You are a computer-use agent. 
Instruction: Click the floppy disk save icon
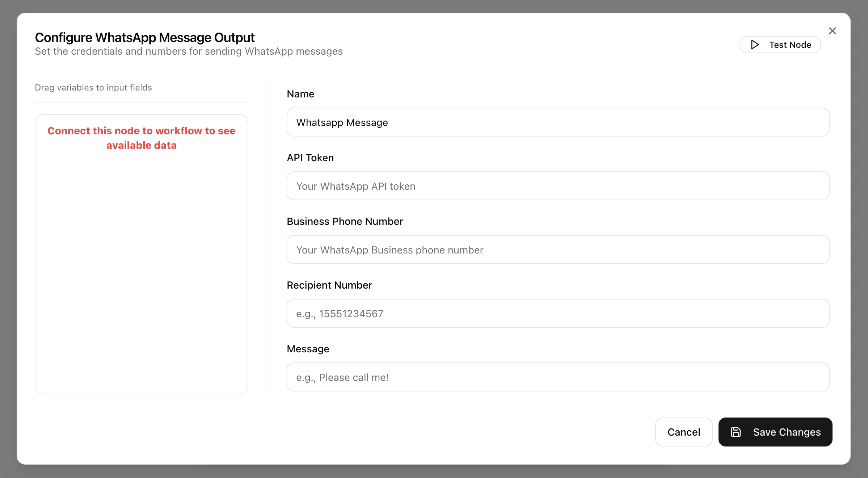pyautogui.click(x=736, y=432)
